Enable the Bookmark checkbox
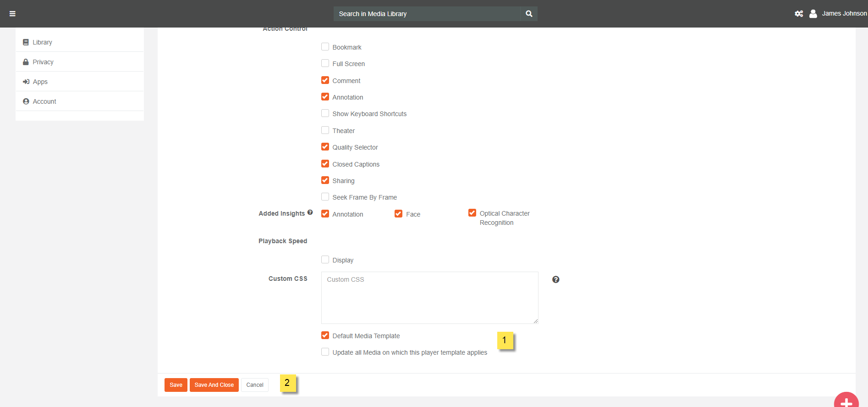Viewport: 868px width, 407px height. (325, 47)
